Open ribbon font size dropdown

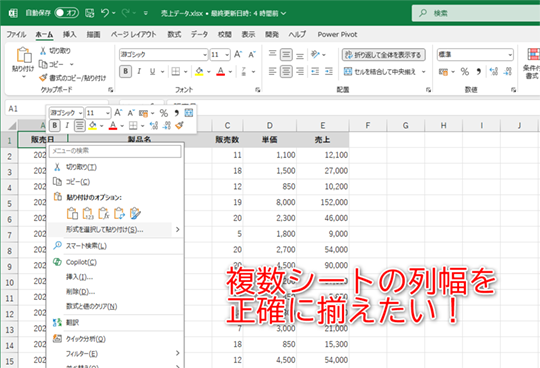pyautogui.click(x=227, y=55)
